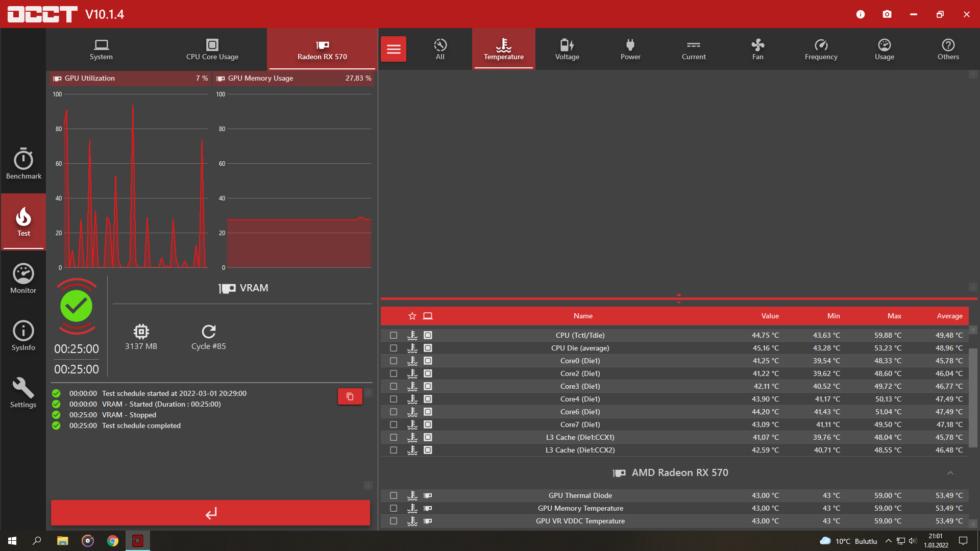Screen dimensions: 980x551
Task: Open the Monitor section in sidebar
Action: (23, 279)
